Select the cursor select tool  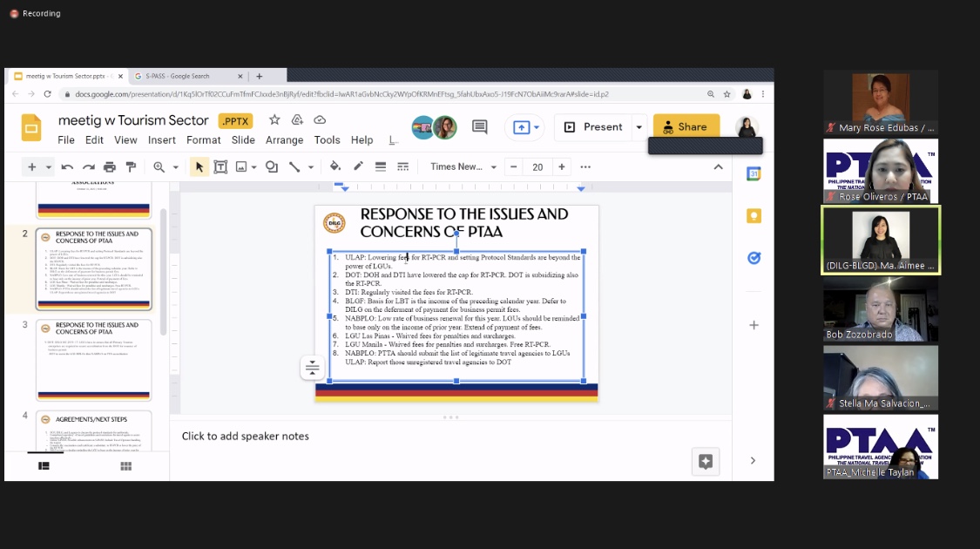199,167
